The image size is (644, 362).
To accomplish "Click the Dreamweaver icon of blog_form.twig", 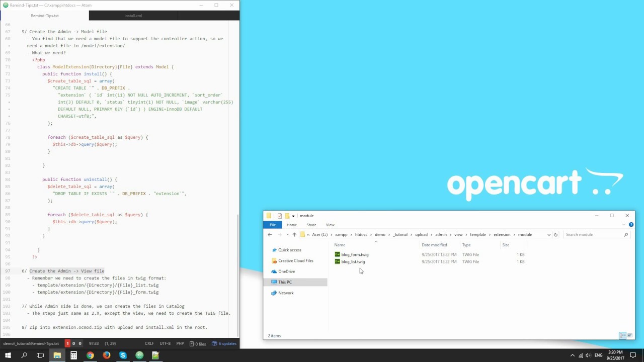I will pos(337,254).
